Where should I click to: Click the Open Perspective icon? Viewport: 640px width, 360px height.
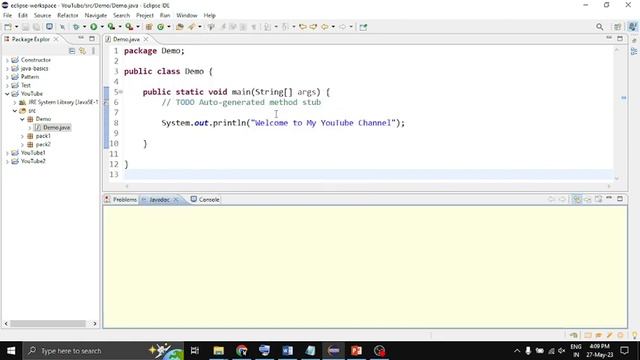[618, 27]
